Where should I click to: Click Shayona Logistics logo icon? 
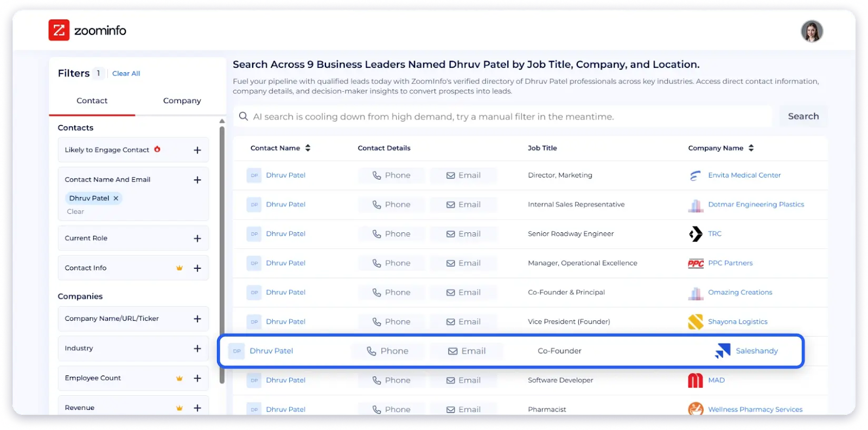[695, 322]
